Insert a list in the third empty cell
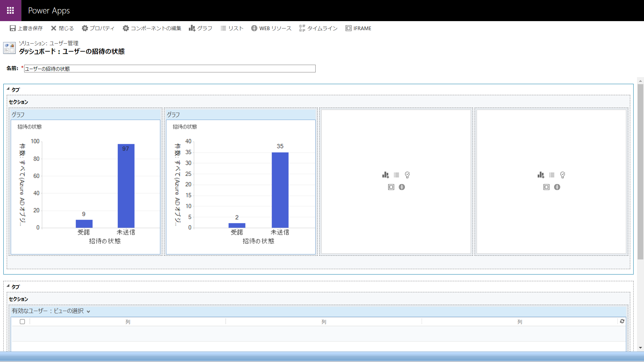Screen dimensions: 644x362 coord(396,175)
